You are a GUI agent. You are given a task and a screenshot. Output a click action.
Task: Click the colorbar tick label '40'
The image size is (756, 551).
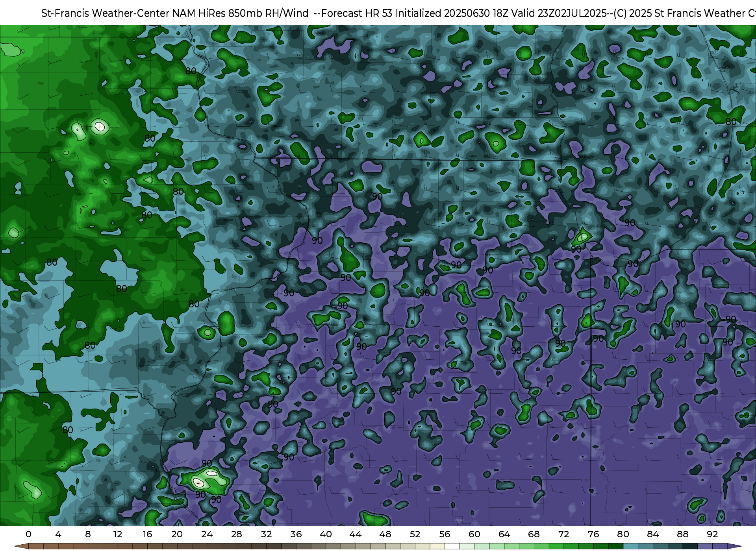(326, 534)
